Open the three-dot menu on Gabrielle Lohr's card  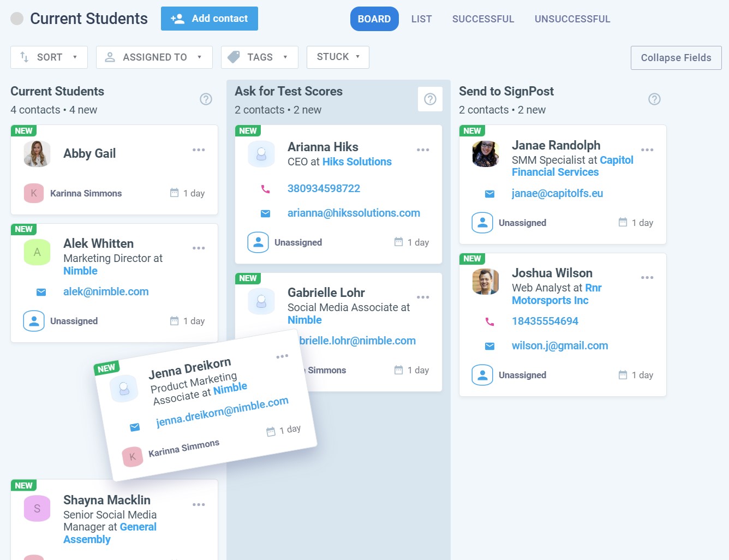[423, 297]
